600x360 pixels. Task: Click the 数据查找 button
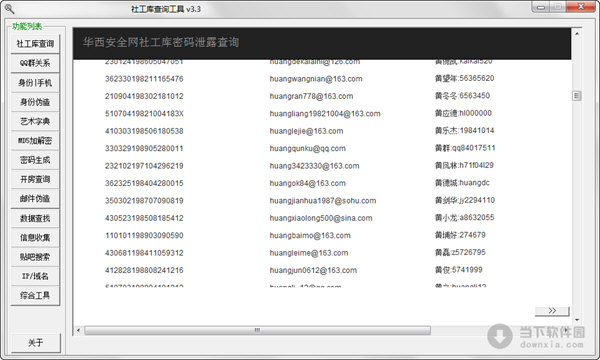click(x=35, y=218)
